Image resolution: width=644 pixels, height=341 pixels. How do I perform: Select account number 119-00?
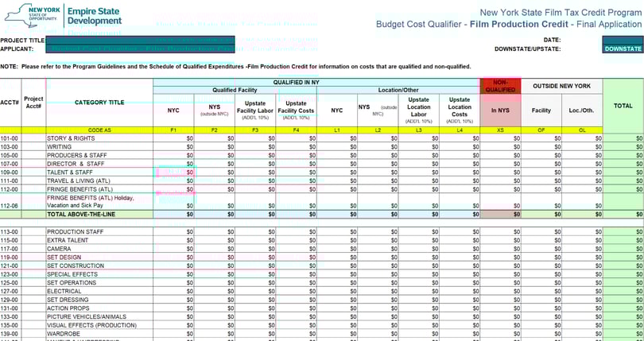pyautogui.click(x=10, y=258)
